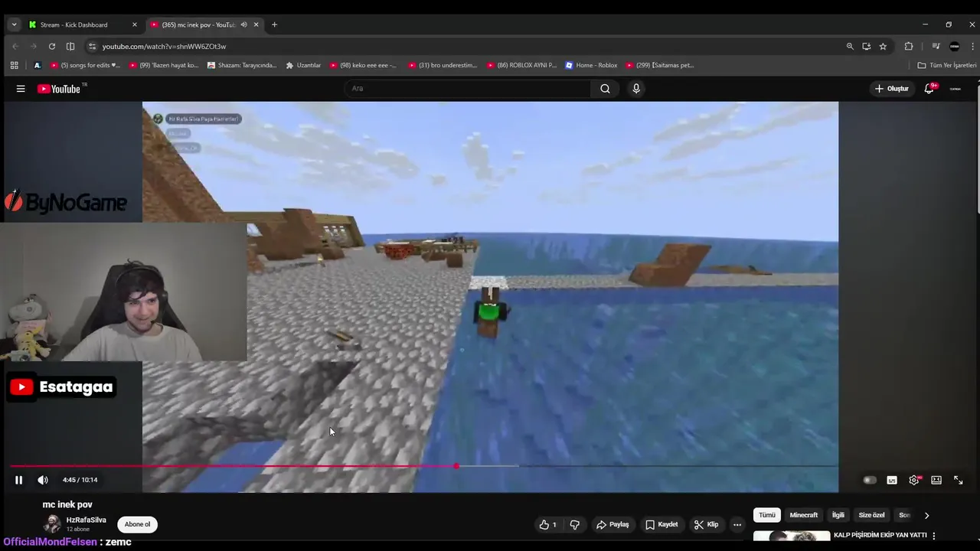Open the Oluştur create menu
980x551 pixels.
click(x=892, y=89)
